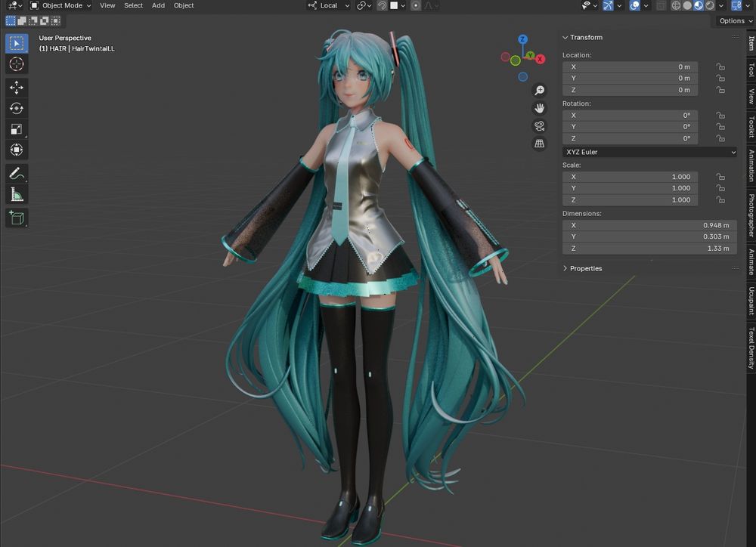Switch to material preview shading
Image resolution: width=756 pixels, height=547 pixels.
698,6
